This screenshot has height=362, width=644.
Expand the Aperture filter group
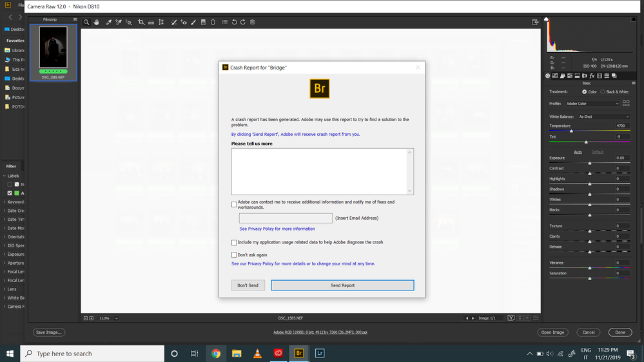coord(5,263)
